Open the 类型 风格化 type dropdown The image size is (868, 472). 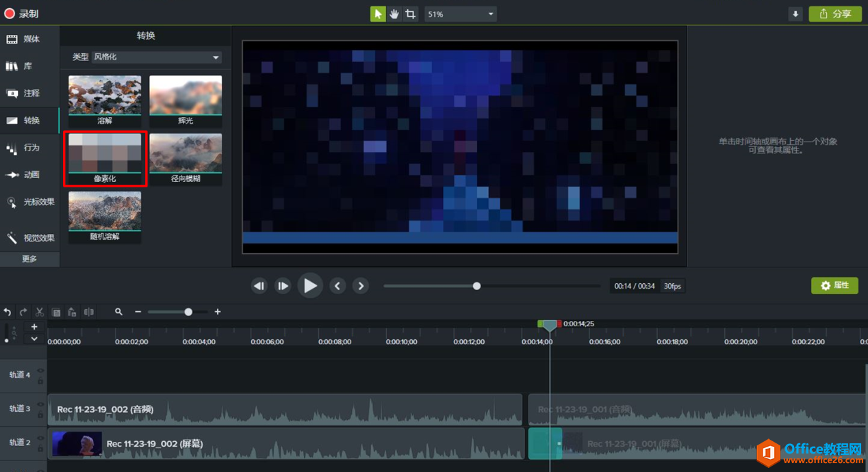[157, 57]
